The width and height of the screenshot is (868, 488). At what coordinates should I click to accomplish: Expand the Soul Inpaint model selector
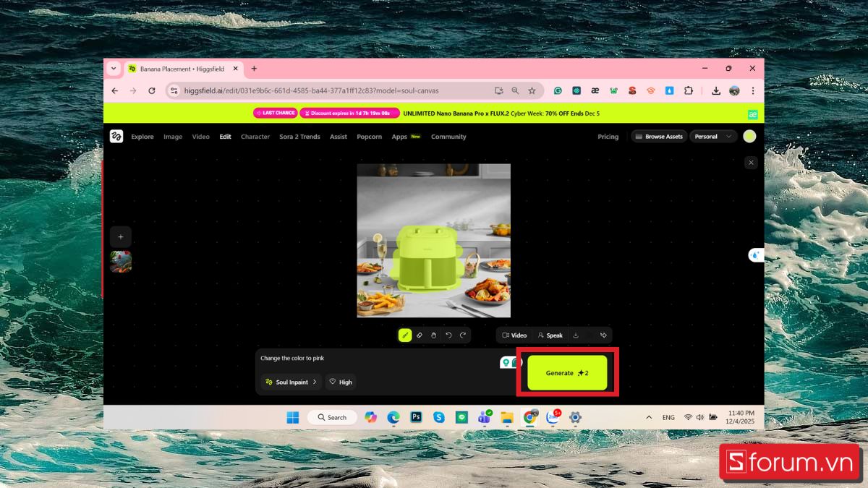tap(291, 382)
